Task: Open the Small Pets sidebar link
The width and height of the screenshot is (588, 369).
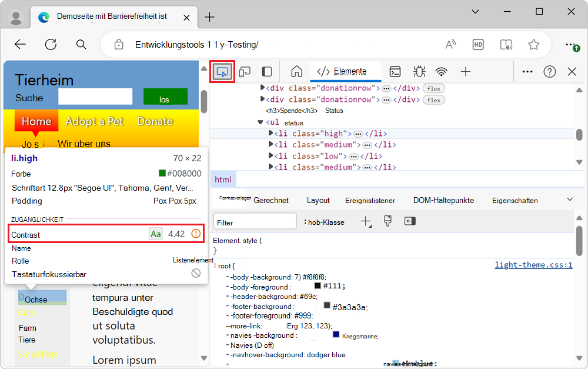Action: pos(38,354)
